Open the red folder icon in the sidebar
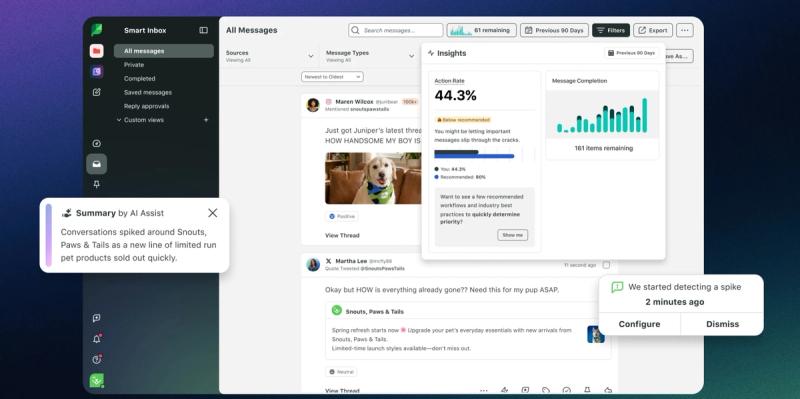 [x=96, y=51]
